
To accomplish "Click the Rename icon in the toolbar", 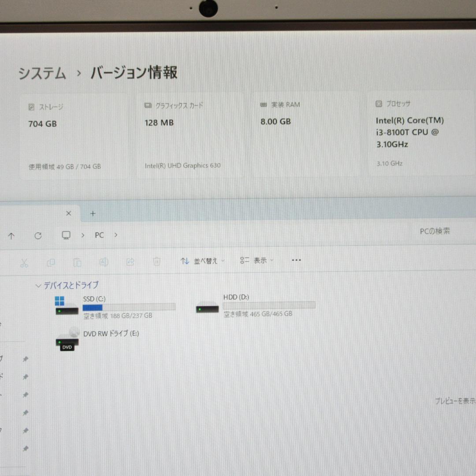I will pos(104,262).
